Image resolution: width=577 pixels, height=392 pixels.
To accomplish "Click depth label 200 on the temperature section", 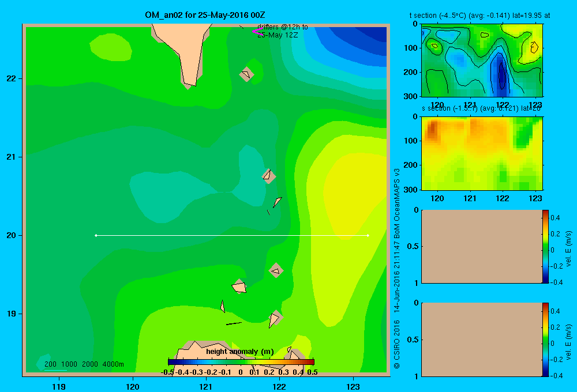I will (x=411, y=72).
